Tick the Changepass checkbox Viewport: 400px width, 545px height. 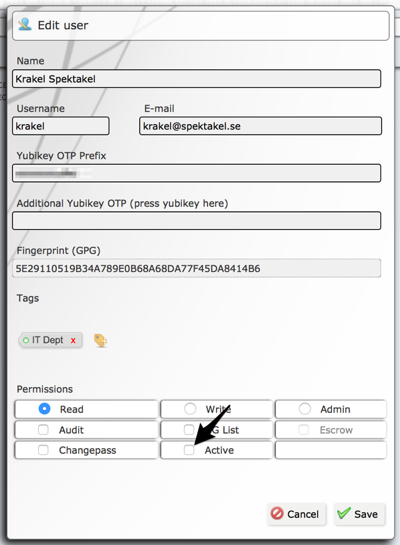point(43,450)
